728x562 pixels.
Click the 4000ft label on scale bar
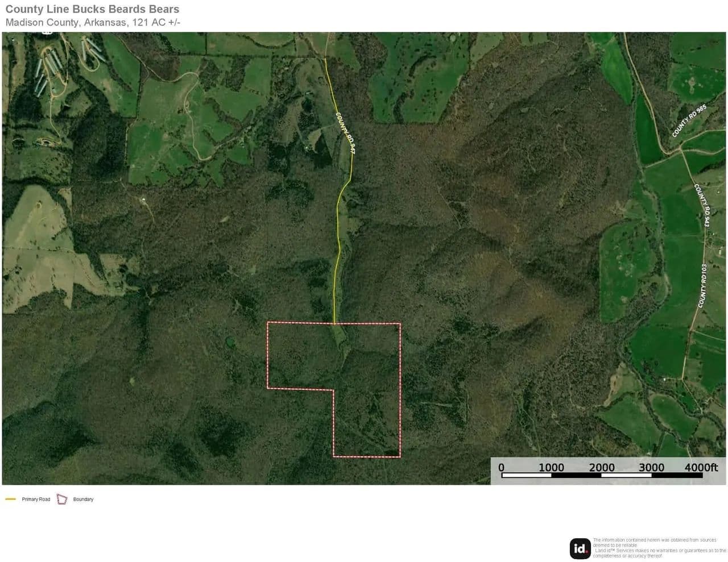(x=701, y=468)
